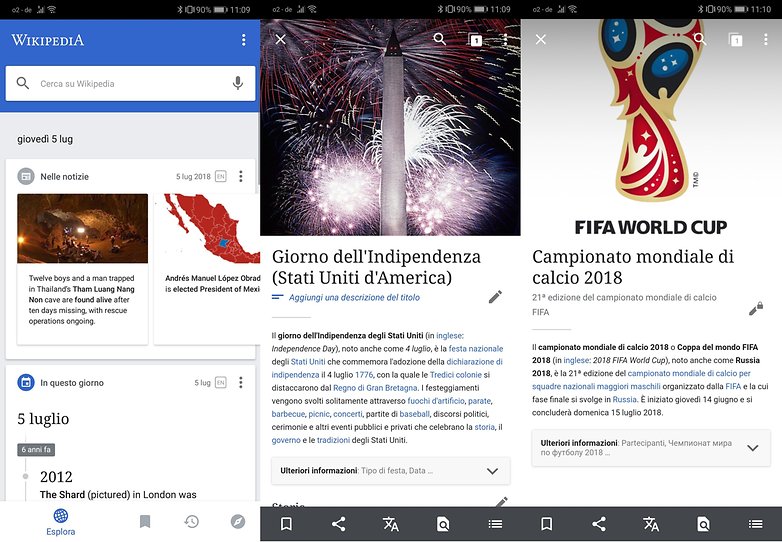This screenshot has width=782, height=542.
Task: Follow the picnic link
Action: pos(319,414)
